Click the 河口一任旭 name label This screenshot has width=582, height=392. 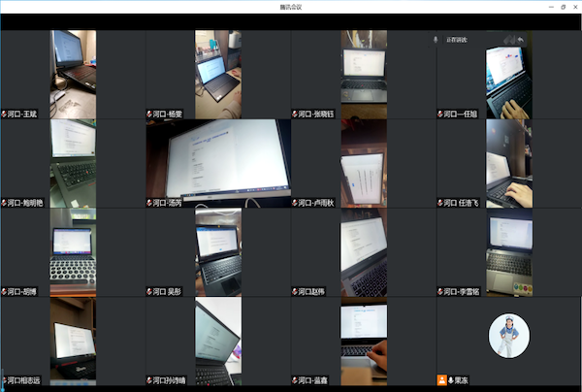coord(460,114)
